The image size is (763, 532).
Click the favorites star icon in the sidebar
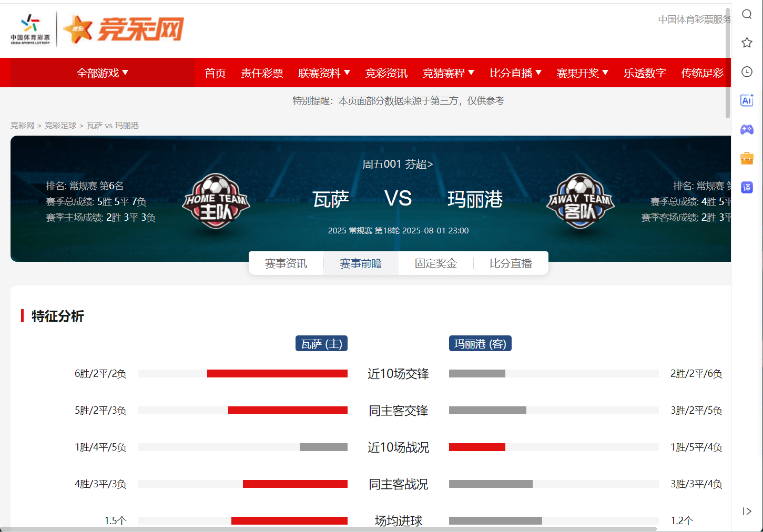[747, 43]
